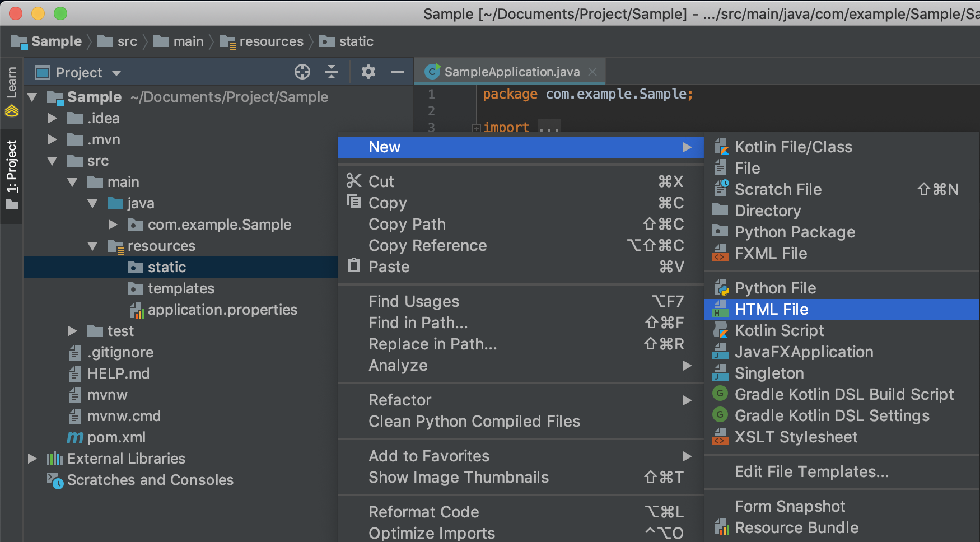Screen dimensions: 980x542
Task: Open the Analyze submenu
Action: (x=521, y=365)
